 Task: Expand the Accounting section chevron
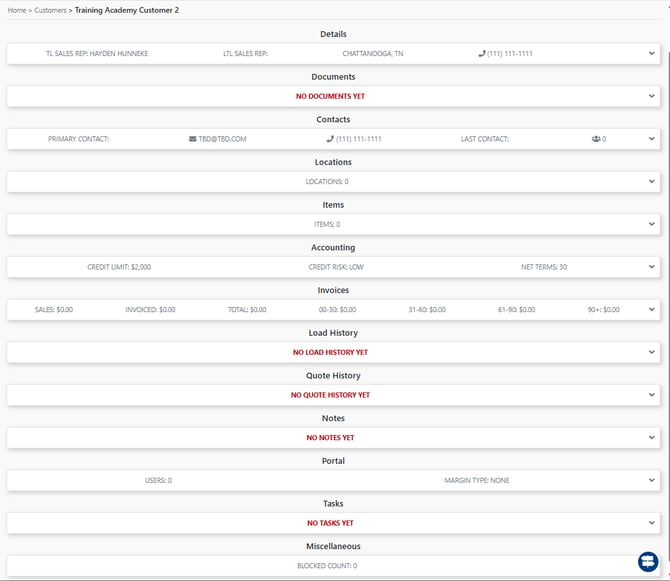(x=652, y=267)
